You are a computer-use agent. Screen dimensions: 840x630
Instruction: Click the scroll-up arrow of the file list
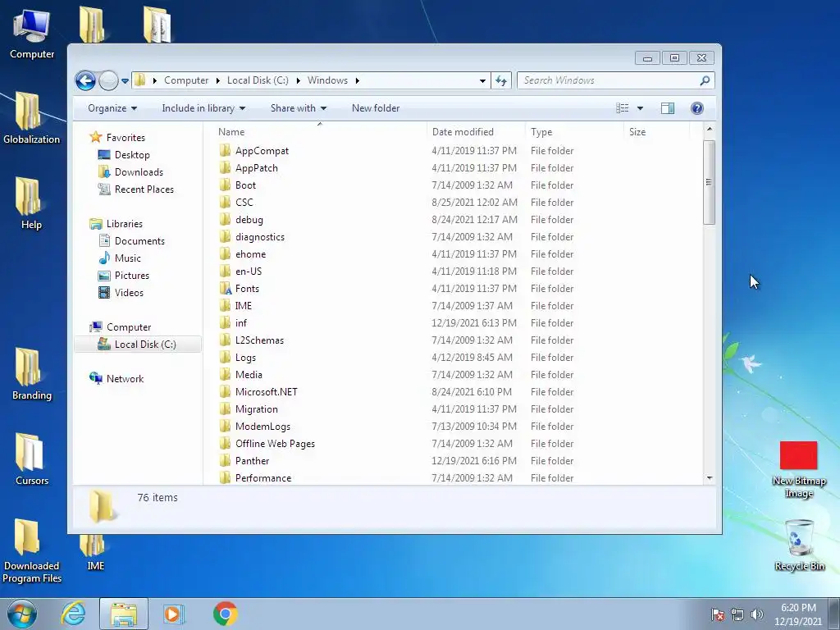pyautogui.click(x=710, y=129)
